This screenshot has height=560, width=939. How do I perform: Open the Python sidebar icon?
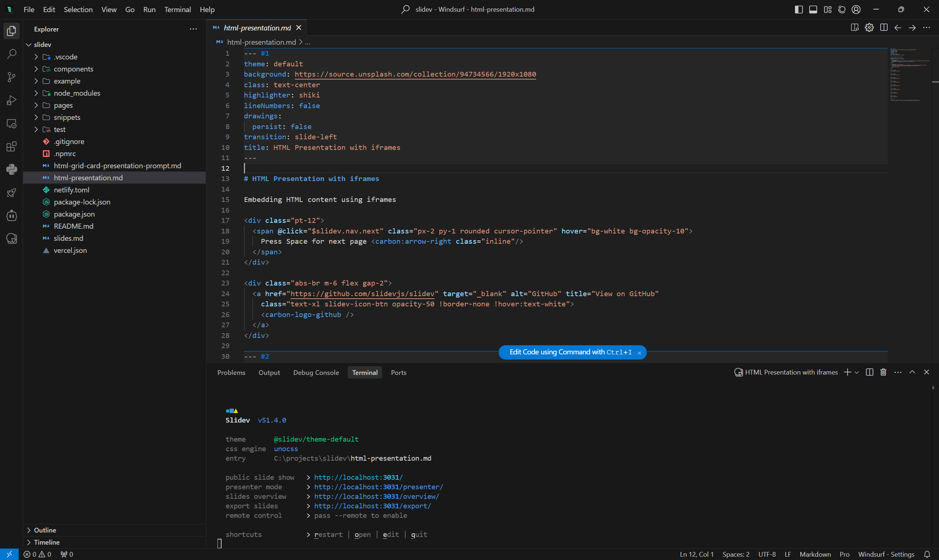pos(11,169)
